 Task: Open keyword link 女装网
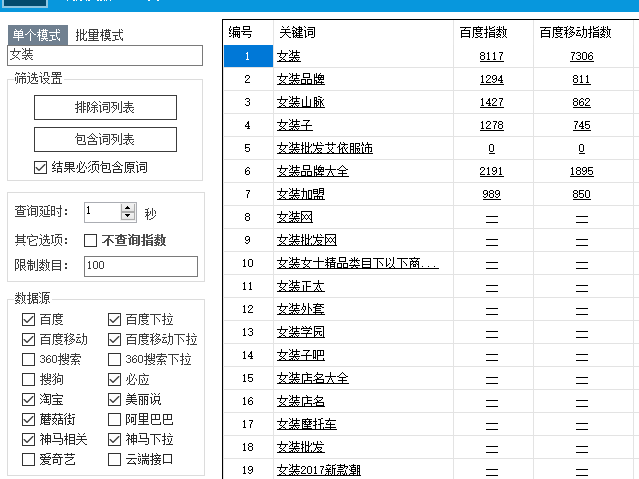point(295,217)
